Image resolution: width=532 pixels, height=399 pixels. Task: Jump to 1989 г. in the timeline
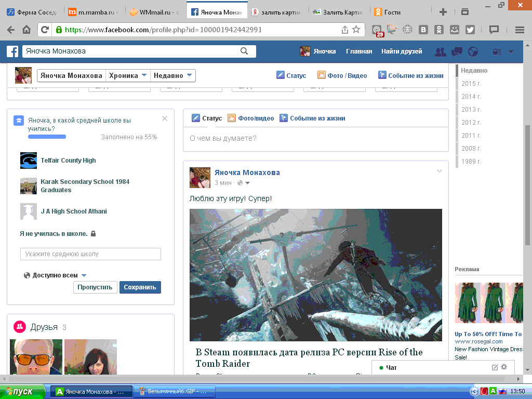click(471, 161)
